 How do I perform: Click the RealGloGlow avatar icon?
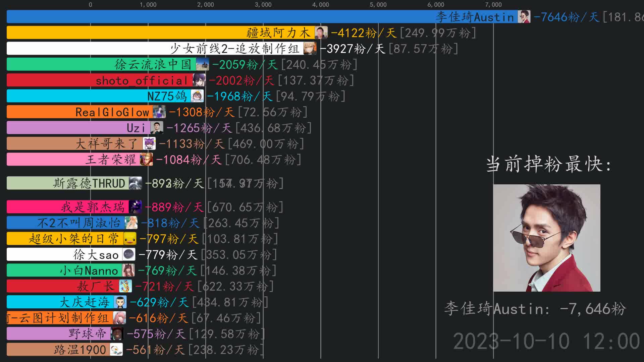point(159,112)
